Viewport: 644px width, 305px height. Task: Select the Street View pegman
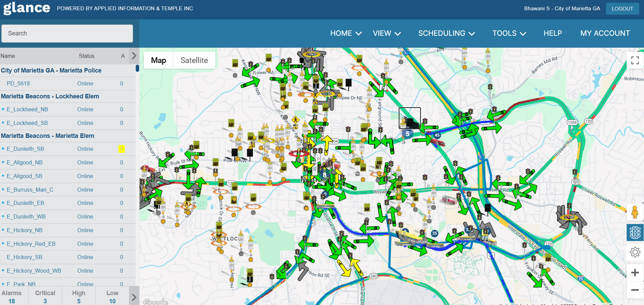[x=635, y=212]
